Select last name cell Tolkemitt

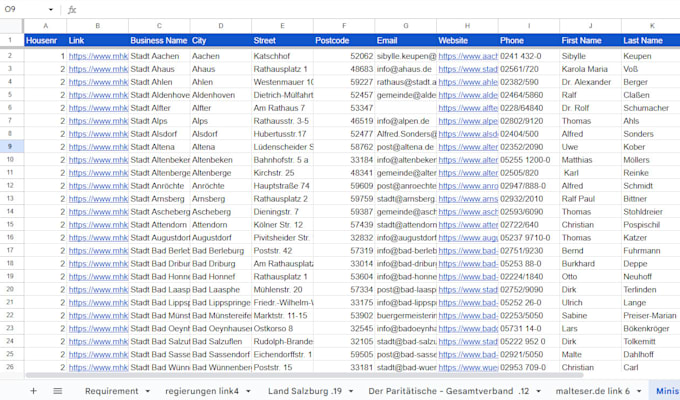pos(651,341)
